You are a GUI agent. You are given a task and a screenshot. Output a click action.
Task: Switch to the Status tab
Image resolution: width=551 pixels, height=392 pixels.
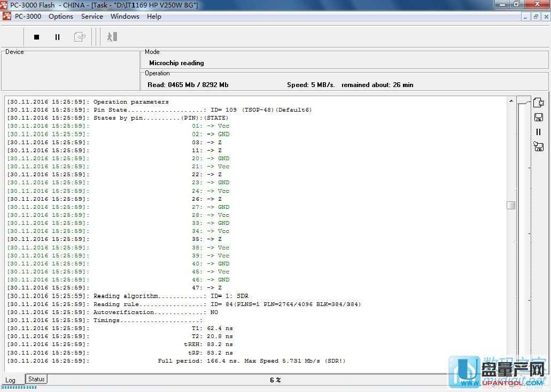pyautogui.click(x=36, y=379)
